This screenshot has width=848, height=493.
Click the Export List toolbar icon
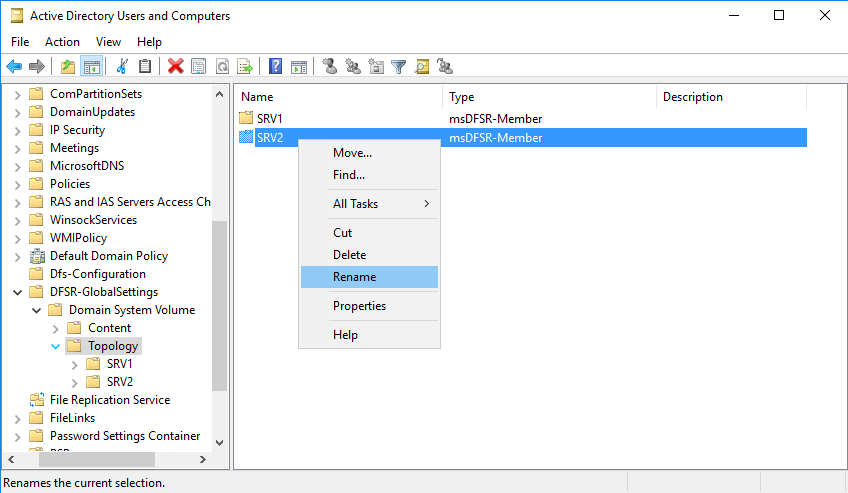244,67
